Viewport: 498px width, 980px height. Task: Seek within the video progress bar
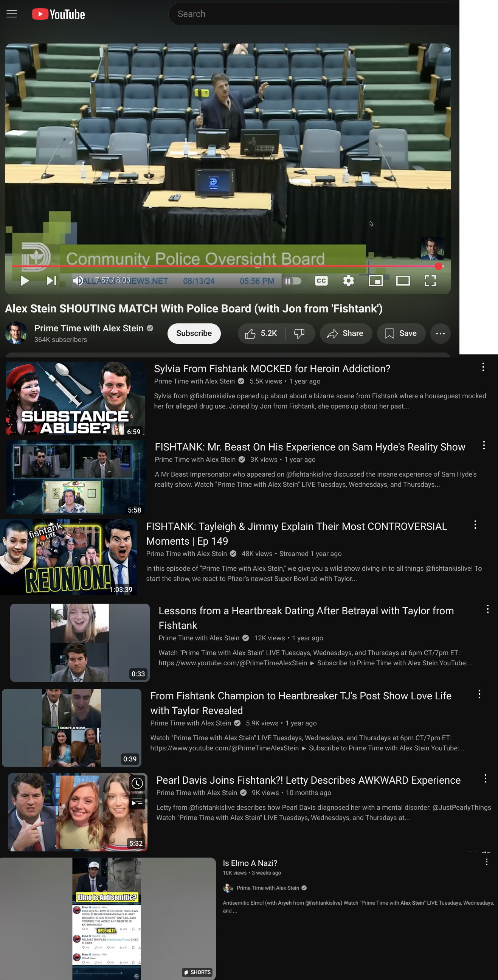click(228, 266)
